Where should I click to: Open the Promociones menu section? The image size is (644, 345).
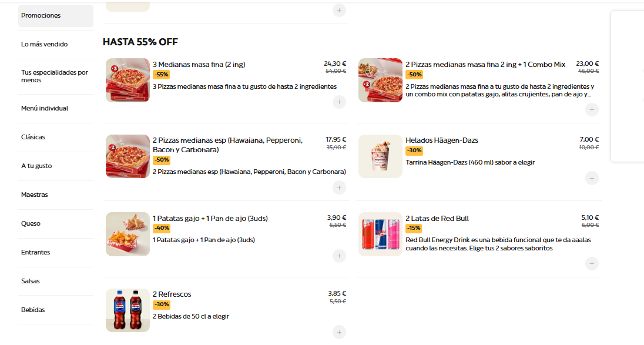(x=55, y=16)
